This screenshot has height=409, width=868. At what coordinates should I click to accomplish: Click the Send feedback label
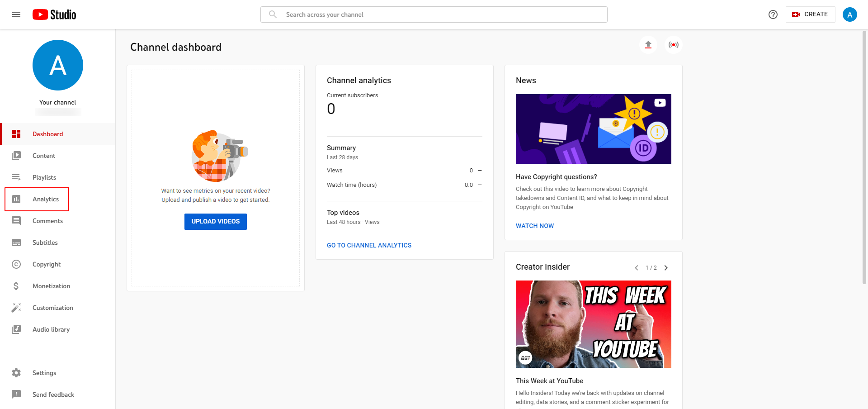coord(53,395)
